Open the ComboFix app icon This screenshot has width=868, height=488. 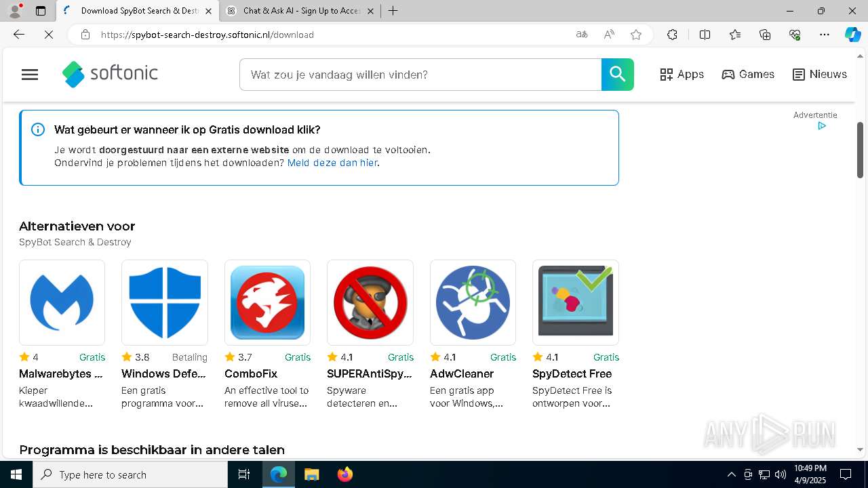tap(267, 302)
